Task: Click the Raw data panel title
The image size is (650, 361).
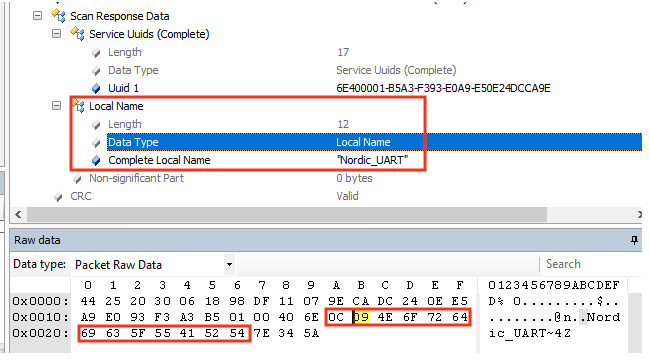Action: 37,240
